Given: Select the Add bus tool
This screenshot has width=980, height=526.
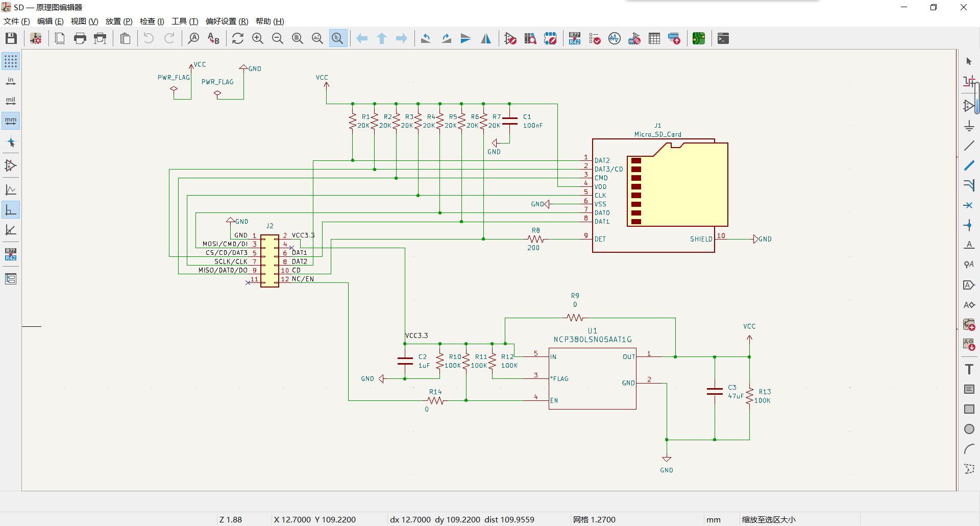Looking at the screenshot, I should 969,165.
